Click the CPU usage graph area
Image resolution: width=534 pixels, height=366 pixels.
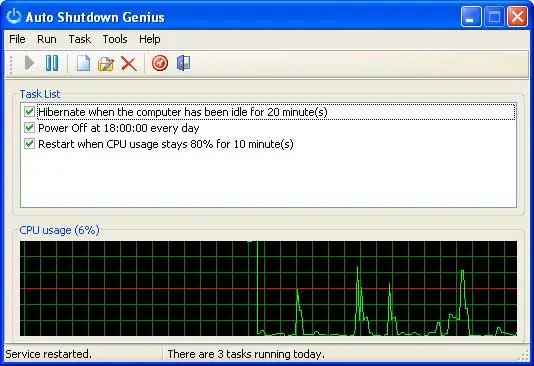(x=268, y=288)
